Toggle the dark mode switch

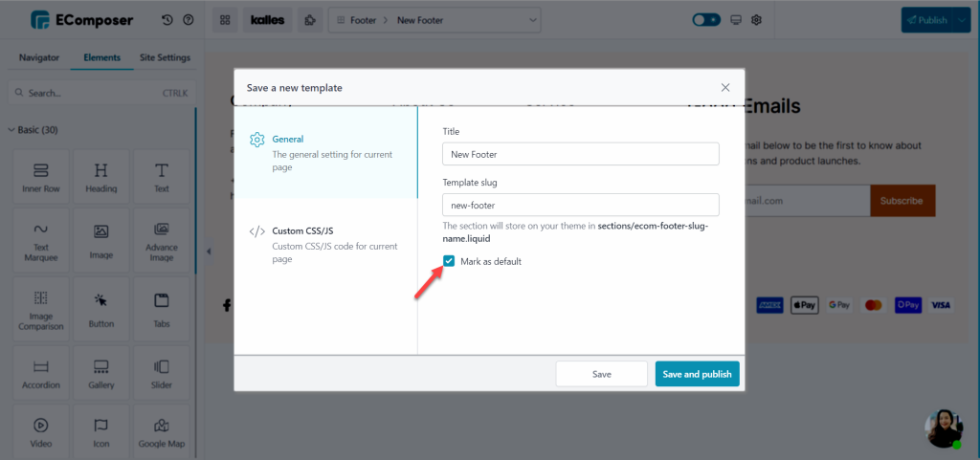(x=707, y=20)
